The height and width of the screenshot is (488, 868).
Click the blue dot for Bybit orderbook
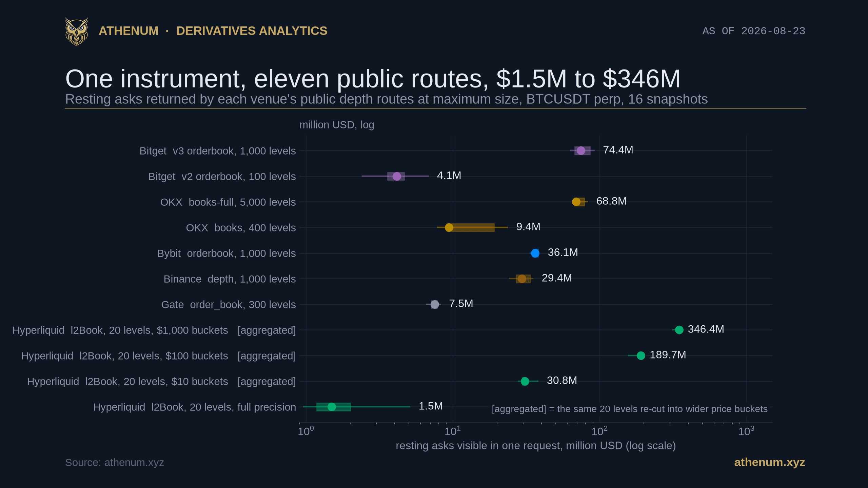[x=535, y=253]
